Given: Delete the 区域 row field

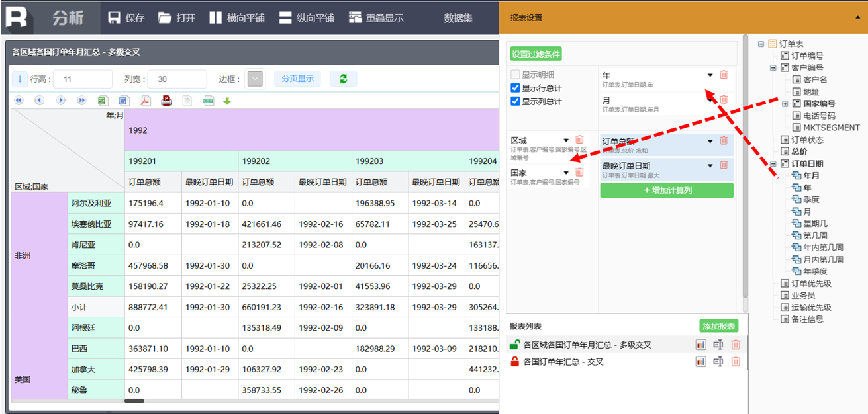Looking at the screenshot, I should (579, 140).
